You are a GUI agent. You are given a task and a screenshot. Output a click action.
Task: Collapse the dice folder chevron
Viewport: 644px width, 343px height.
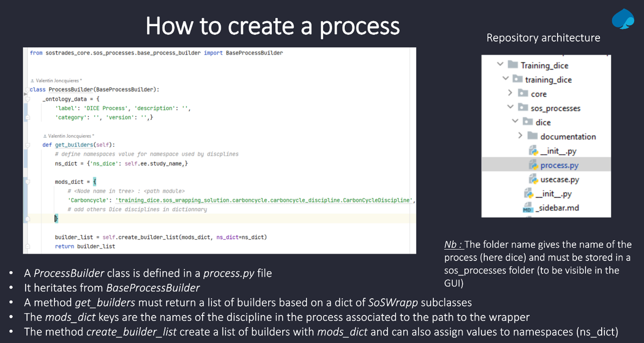coord(515,122)
